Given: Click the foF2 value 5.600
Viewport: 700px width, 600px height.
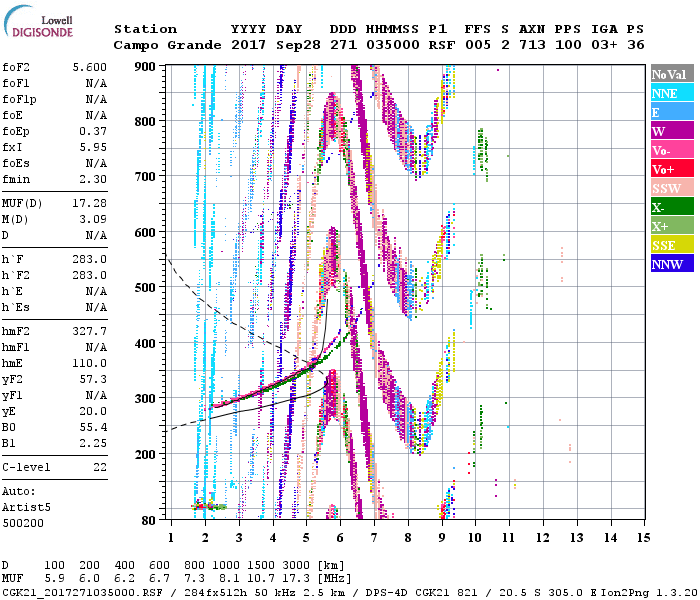Looking at the screenshot, I should [89, 67].
